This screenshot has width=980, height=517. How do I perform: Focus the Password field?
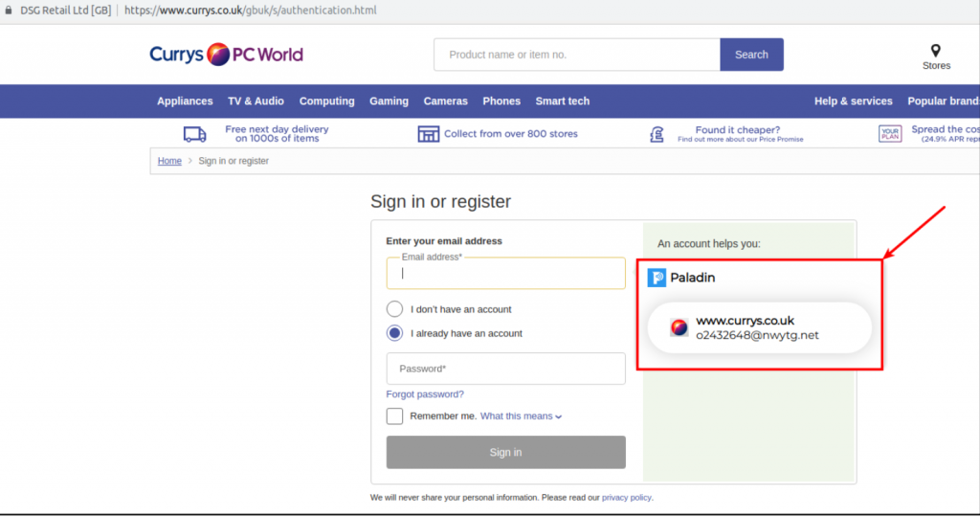click(505, 369)
